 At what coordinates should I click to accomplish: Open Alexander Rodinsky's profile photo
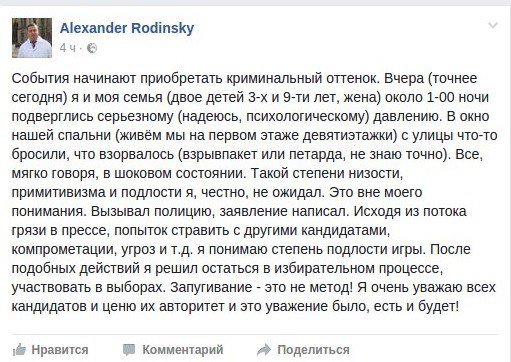[x=32, y=38]
